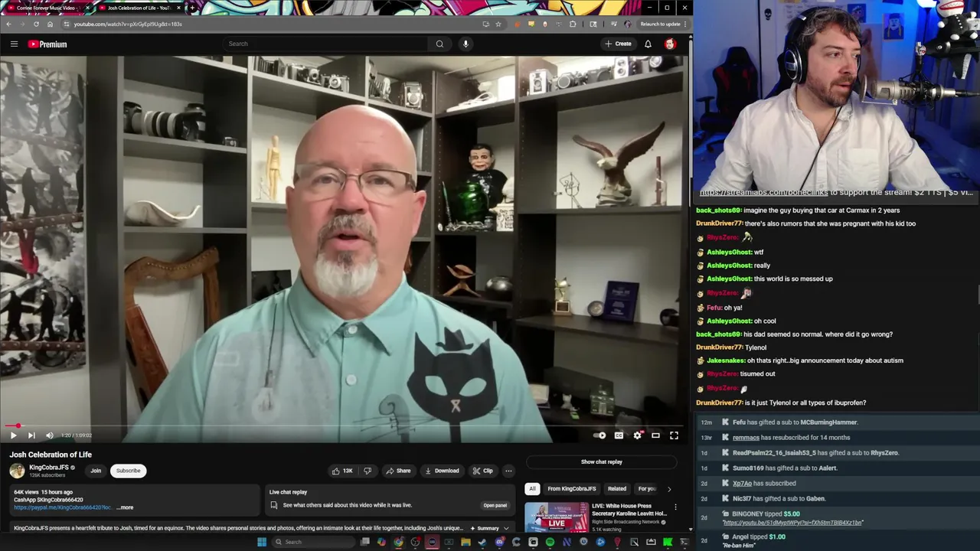Reload the page in the browser
Viewport: 980px width, 551px height.
pos(36,24)
